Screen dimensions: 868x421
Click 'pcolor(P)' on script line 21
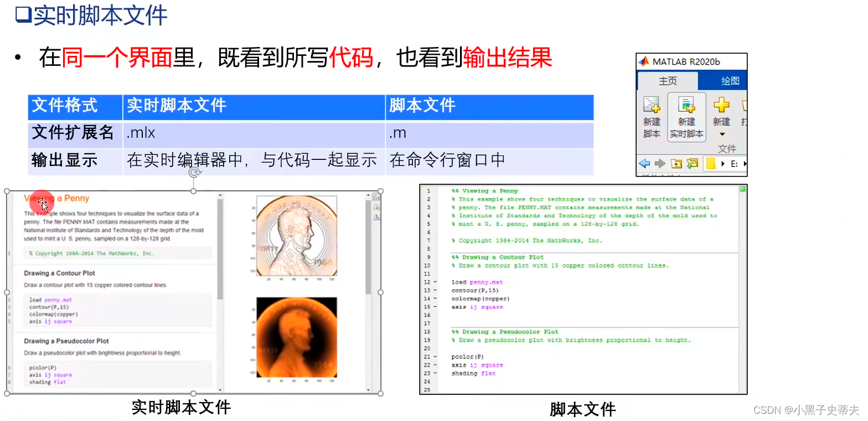pyautogui.click(x=467, y=357)
